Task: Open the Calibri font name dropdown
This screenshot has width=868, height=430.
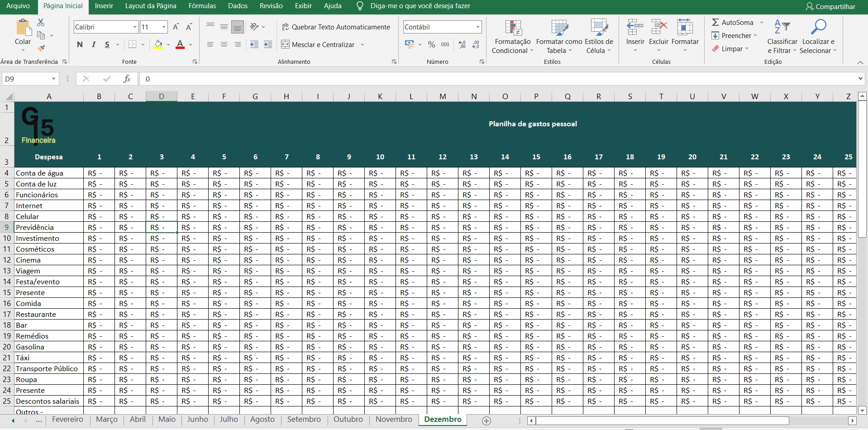Action: click(135, 27)
